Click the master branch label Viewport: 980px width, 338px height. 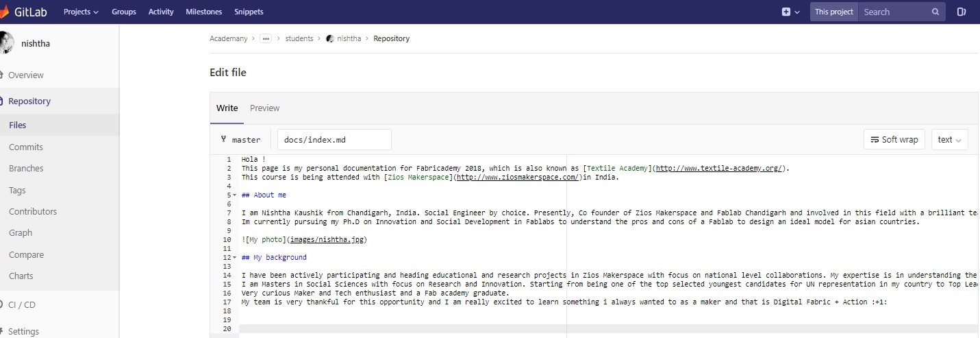click(247, 139)
